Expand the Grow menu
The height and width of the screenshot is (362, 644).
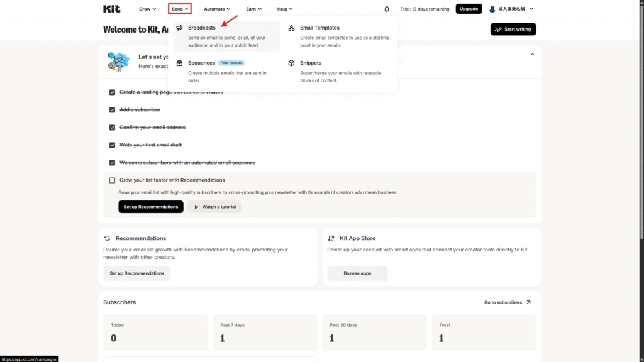point(148,9)
